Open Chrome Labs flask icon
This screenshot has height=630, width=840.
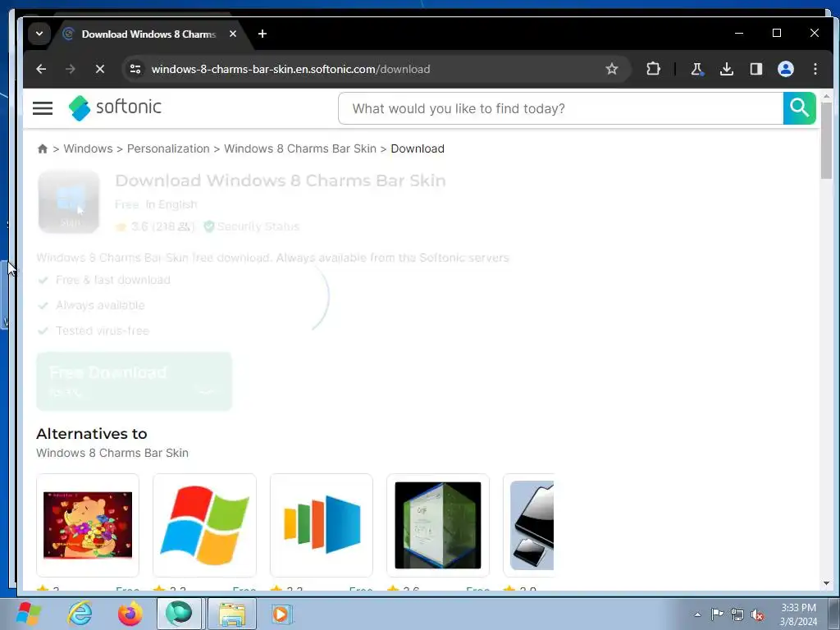pyautogui.click(x=697, y=69)
